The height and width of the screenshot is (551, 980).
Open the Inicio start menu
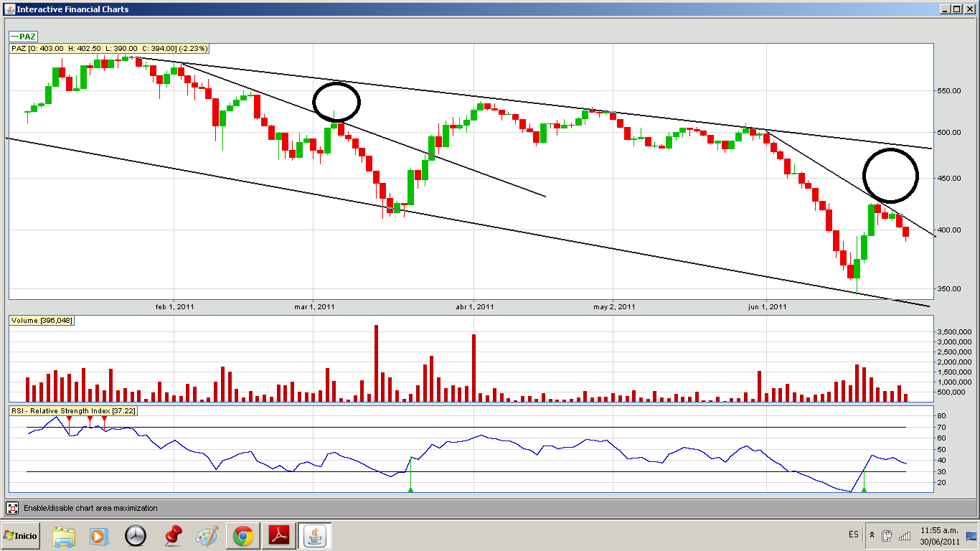[21, 536]
